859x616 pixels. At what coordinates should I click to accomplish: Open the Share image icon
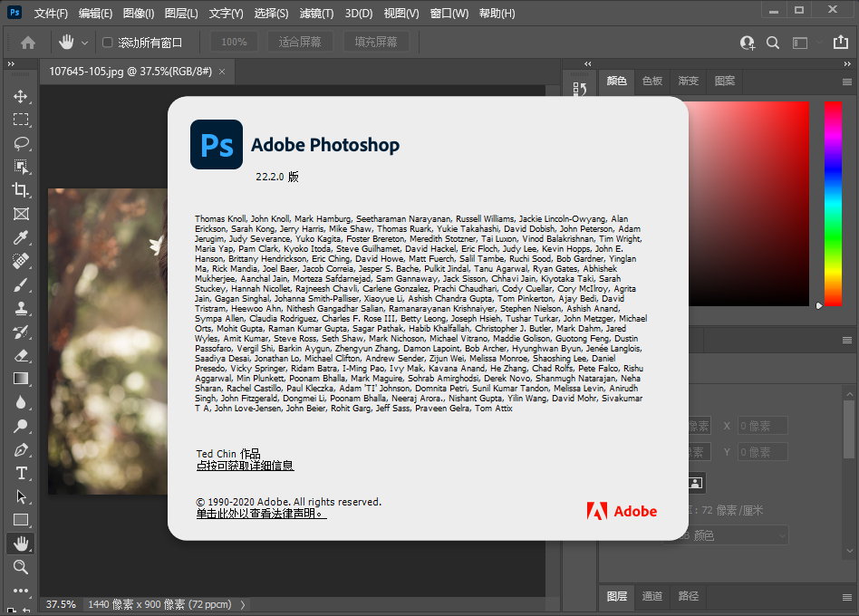840,43
